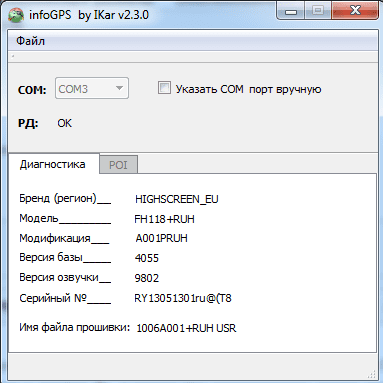383x383 pixels.
Task: Enable 'Указать COM порт вручную' checkbox
Action: [x=164, y=88]
